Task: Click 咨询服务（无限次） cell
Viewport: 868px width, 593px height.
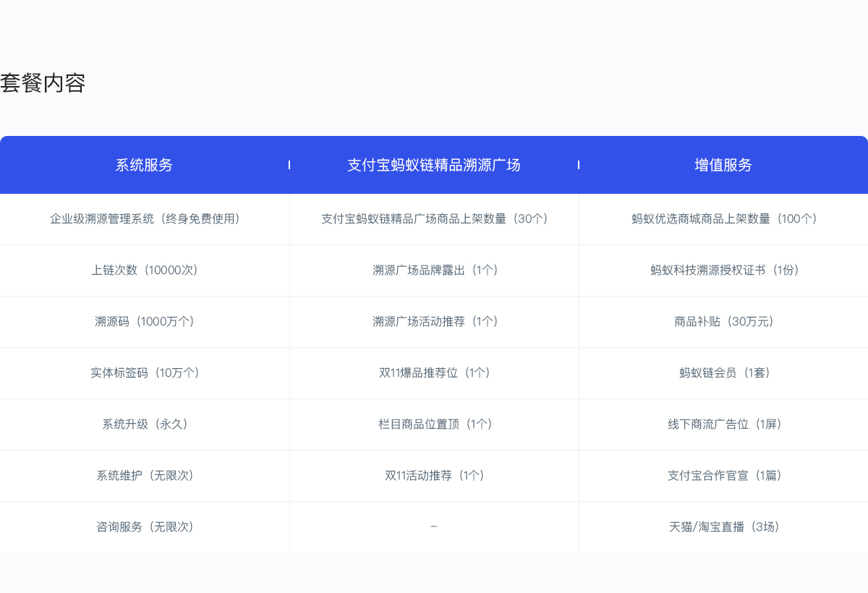Action: click(x=145, y=527)
